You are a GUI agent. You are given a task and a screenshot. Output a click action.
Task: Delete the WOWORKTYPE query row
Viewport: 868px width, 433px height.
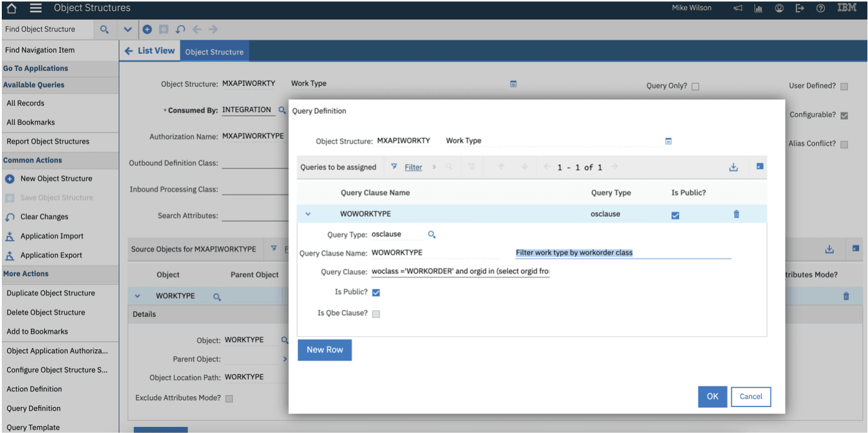(x=737, y=214)
